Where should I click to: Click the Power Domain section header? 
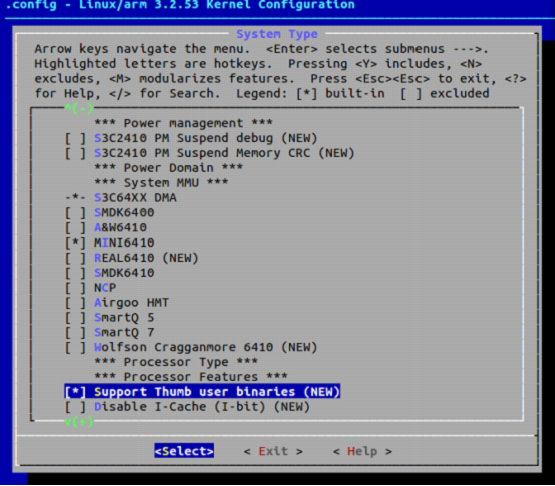click(x=168, y=167)
